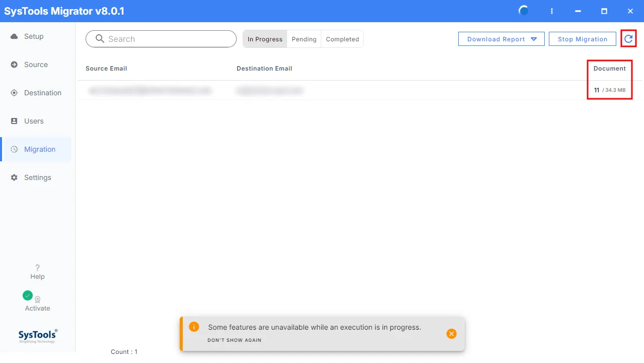The width and height of the screenshot is (644, 363).
Task: Dismiss the notification with orange X icon
Action: [x=452, y=334]
